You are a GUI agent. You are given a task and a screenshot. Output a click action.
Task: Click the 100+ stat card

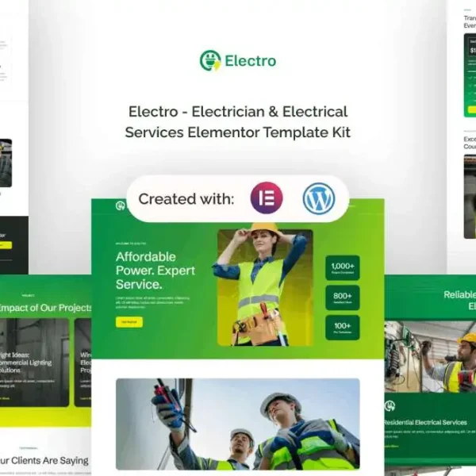343,328
